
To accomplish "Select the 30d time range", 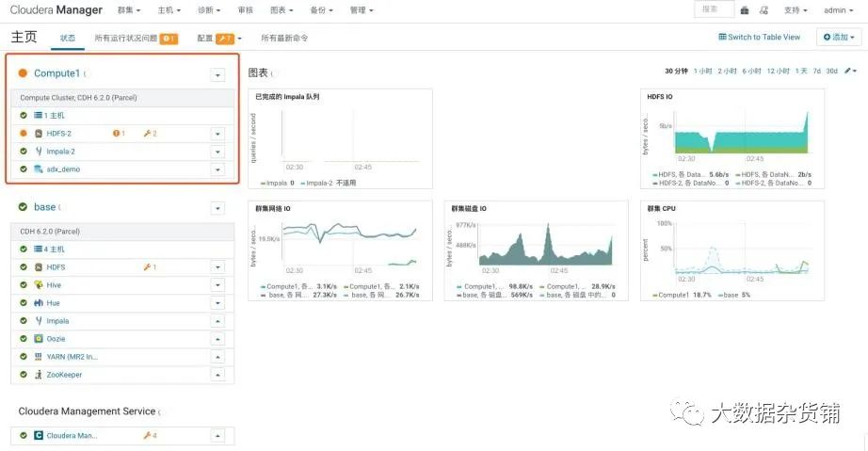I will [x=831, y=71].
